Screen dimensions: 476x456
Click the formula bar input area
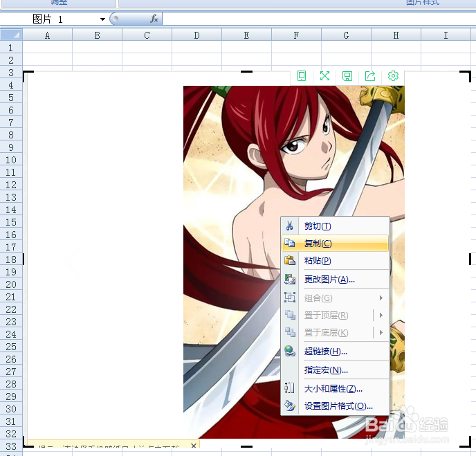[319, 19]
